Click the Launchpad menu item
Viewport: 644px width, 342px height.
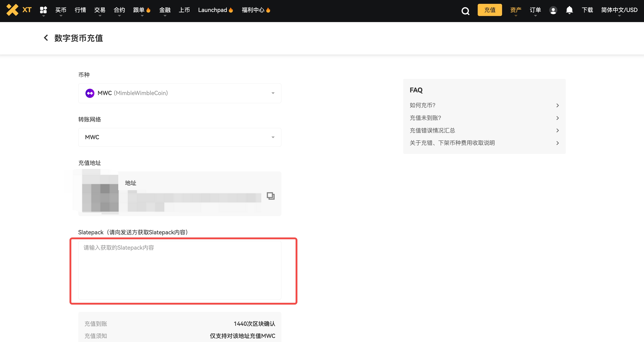tap(213, 10)
